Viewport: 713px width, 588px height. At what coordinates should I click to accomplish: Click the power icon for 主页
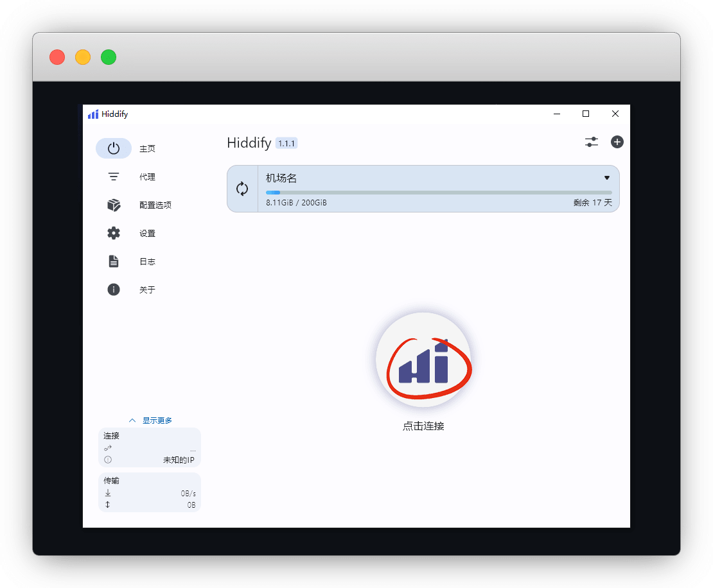[114, 148]
